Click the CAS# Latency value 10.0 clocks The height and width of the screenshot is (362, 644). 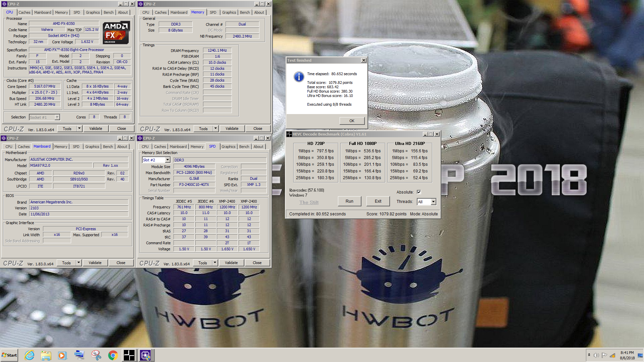click(217, 62)
